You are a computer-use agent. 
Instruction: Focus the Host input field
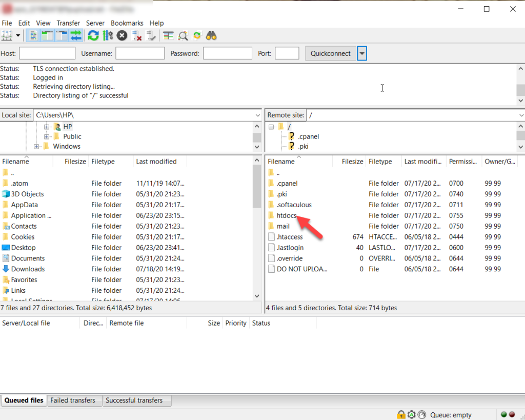tap(47, 53)
